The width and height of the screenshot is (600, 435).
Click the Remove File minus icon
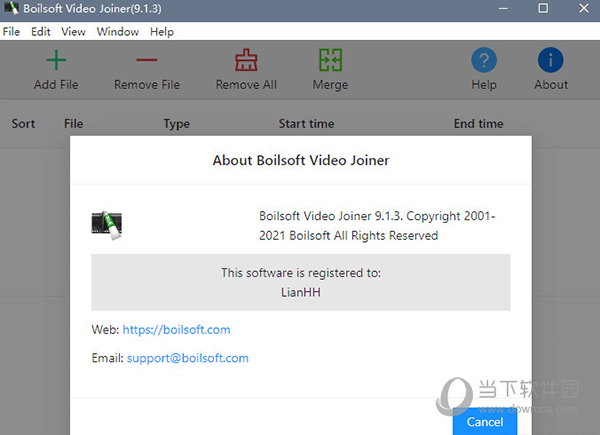pyautogui.click(x=147, y=60)
